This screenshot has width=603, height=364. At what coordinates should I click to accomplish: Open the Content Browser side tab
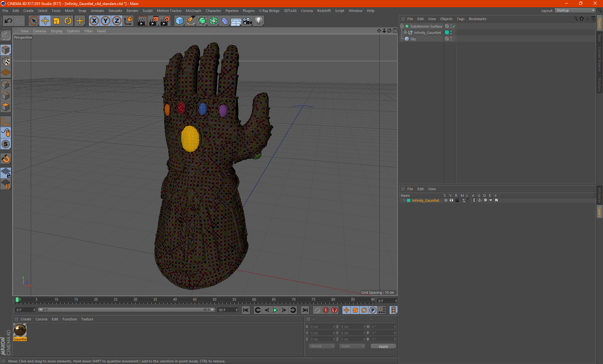pos(599,59)
